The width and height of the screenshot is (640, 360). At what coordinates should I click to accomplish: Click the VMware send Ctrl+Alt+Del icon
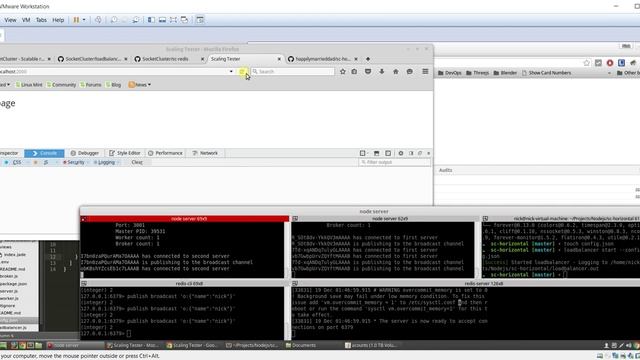pyautogui.click(x=98, y=20)
